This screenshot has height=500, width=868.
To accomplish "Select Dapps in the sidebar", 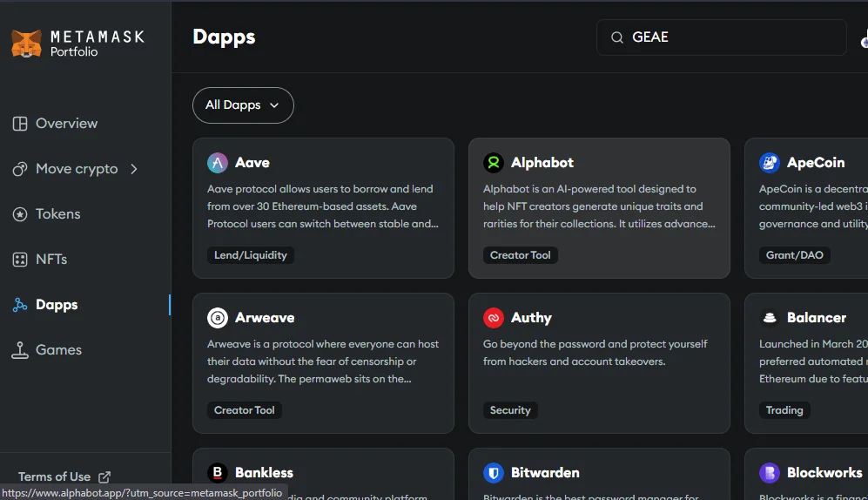I will pyautogui.click(x=57, y=305).
